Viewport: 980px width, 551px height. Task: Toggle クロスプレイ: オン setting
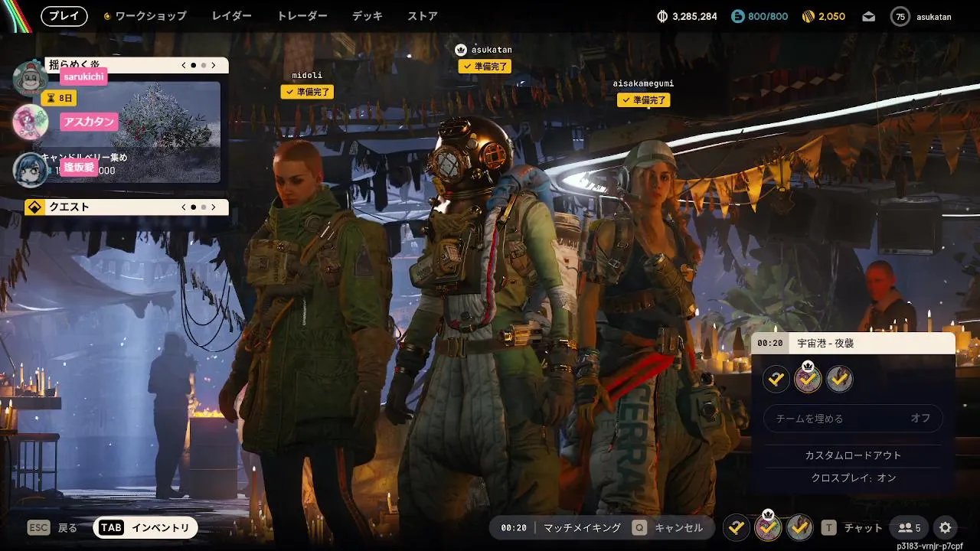(x=853, y=478)
